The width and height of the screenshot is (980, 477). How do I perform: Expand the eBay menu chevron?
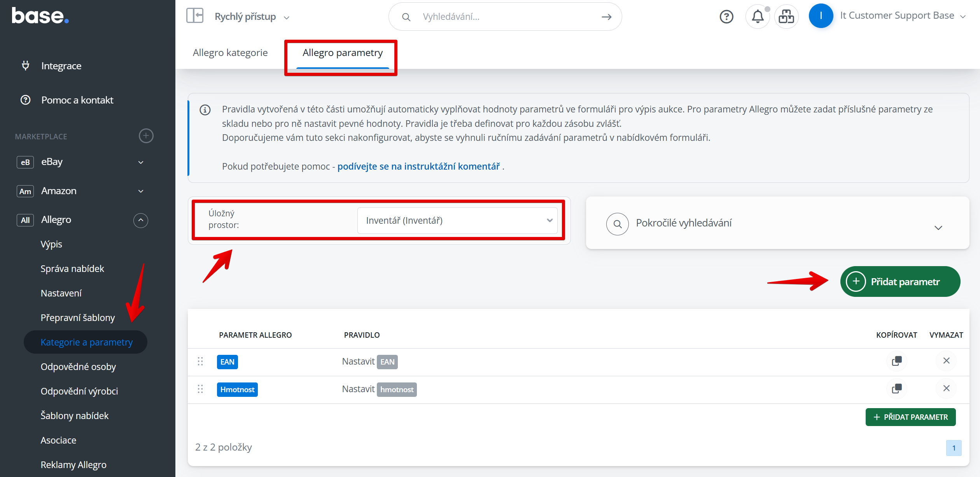(x=141, y=162)
